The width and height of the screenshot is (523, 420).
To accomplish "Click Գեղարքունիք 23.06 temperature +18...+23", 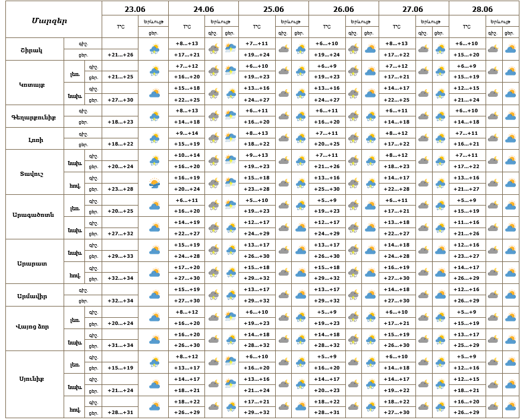I will click(121, 122).
